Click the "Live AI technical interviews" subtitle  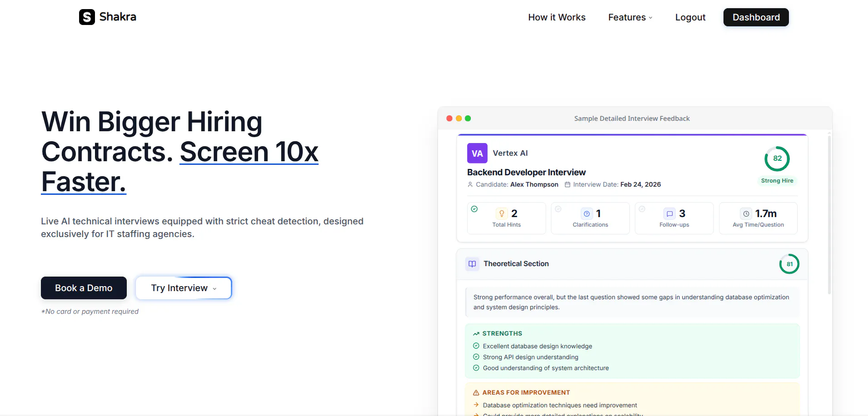(x=202, y=228)
